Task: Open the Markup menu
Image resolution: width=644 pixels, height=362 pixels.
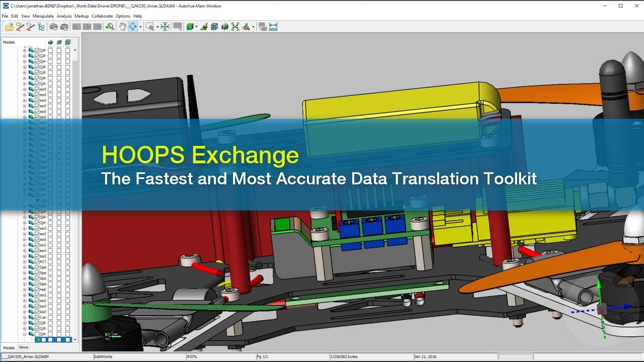Action: [82, 16]
